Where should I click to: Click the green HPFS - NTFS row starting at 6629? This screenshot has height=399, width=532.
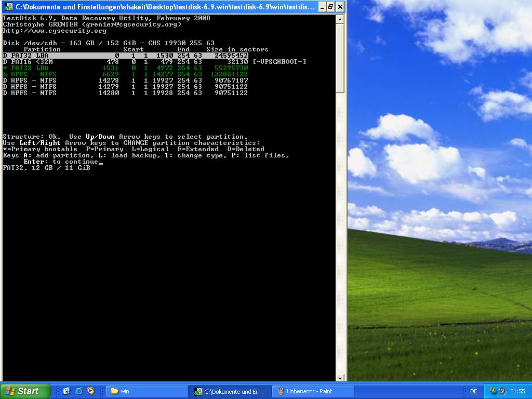click(x=126, y=74)
